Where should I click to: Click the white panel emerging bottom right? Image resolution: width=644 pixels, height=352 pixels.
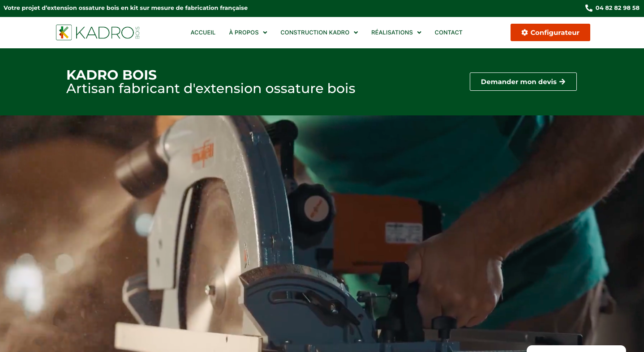[x=576, y=350]
